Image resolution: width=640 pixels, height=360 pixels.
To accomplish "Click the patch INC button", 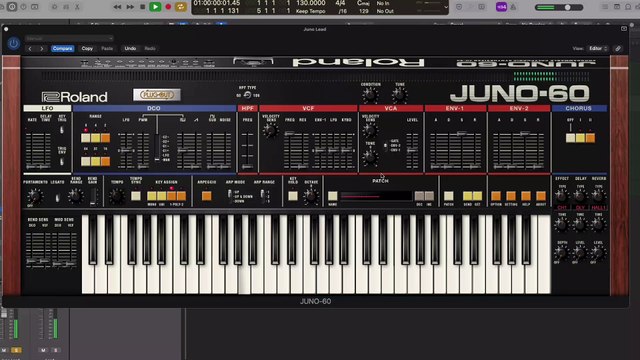I will (x=429, y=196).
